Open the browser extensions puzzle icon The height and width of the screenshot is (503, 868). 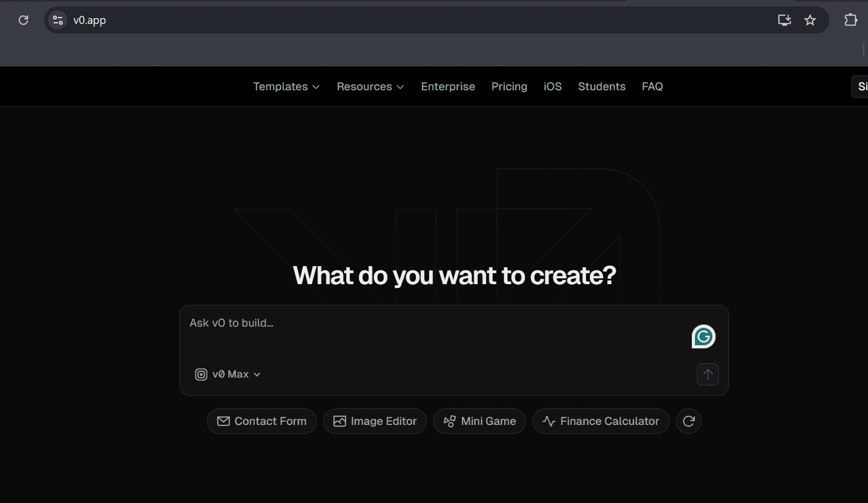pos(850,20)
